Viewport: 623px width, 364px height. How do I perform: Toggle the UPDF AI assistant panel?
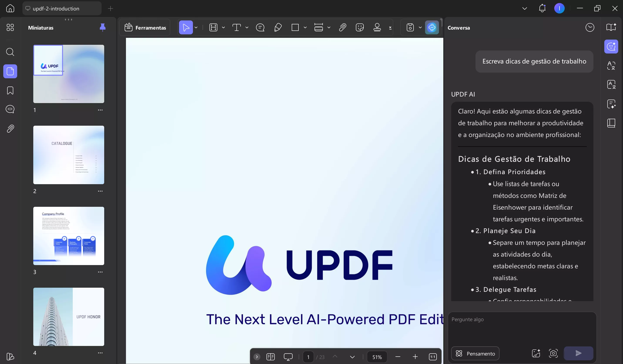[x=432, y=27]
